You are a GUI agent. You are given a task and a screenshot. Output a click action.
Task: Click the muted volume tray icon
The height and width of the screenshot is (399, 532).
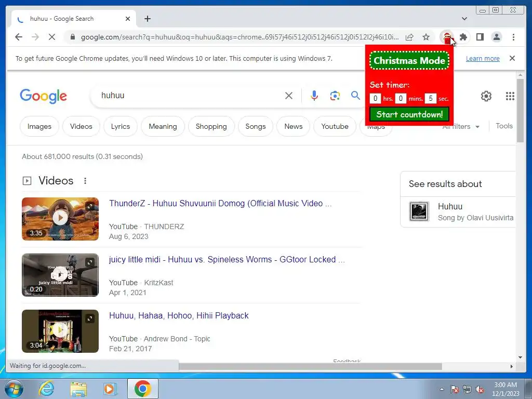pyautogui.click(x=479, y=390)
